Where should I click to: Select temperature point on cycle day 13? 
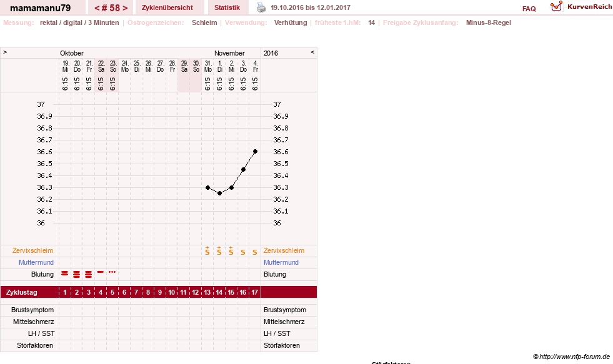tap(207, 187)
